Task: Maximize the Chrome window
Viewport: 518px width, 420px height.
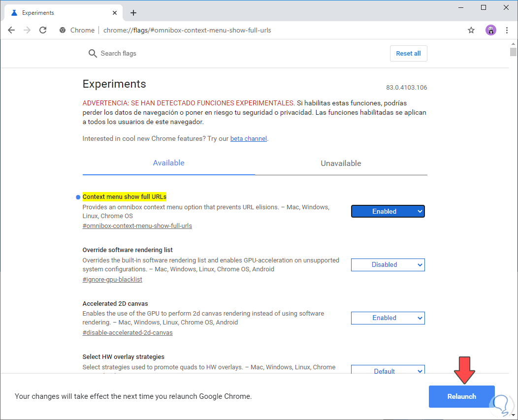Action: point(484,7)
